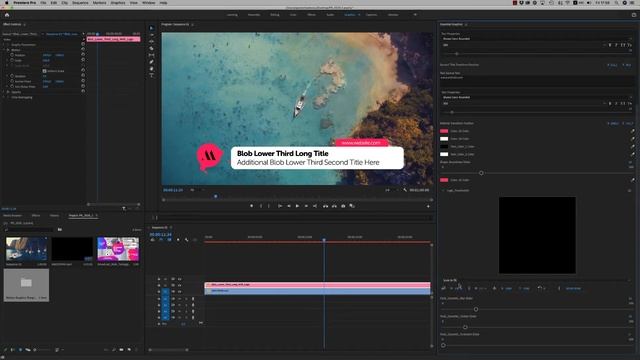640x360 pixels.
Task: Open the Essential Graphics panel tab
Action: (451, 24)
